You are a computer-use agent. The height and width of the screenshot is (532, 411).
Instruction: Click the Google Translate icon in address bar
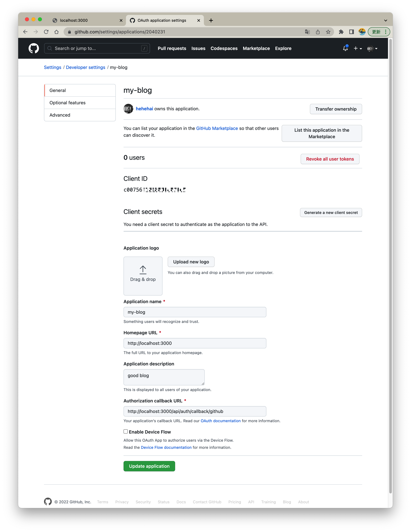pyautogui.click(x=307, y=32)
